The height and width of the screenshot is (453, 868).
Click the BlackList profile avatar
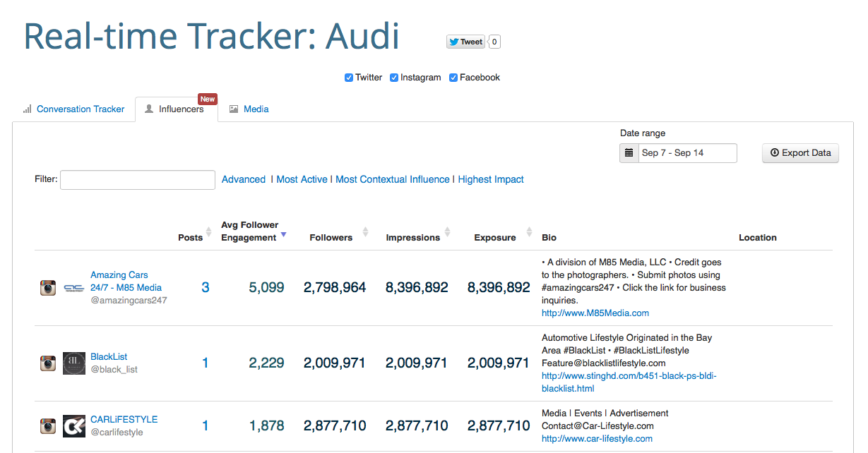pyautogui.click(x=74, y=363)
